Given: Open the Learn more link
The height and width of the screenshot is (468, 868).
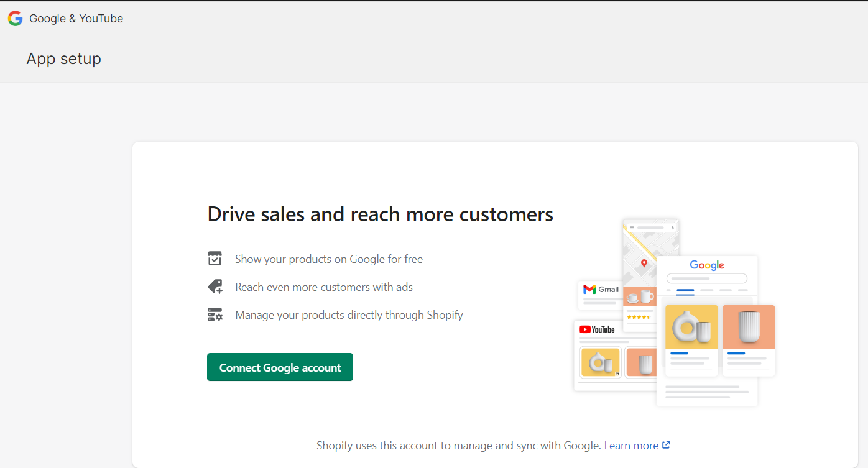Looking at the screenshot, I should point(631,446).
